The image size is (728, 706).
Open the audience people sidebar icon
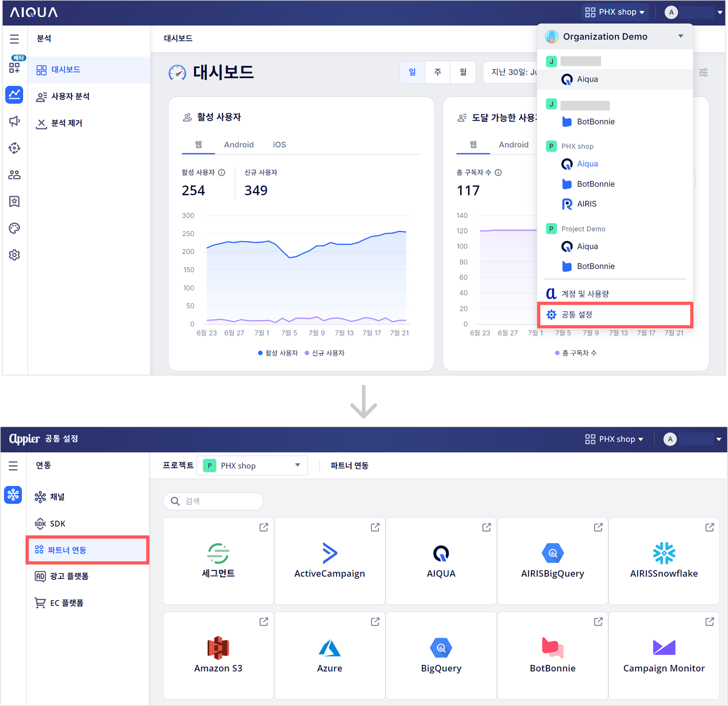click(14, 175)
